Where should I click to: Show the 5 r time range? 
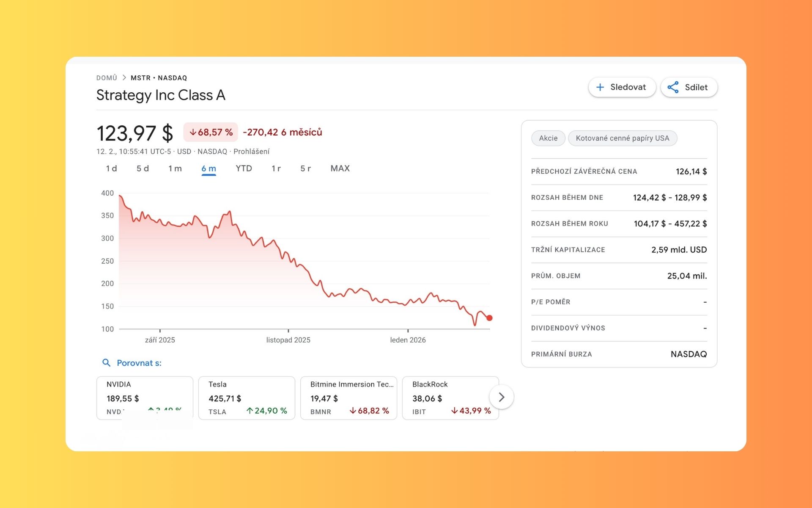(x=305, y=168)
